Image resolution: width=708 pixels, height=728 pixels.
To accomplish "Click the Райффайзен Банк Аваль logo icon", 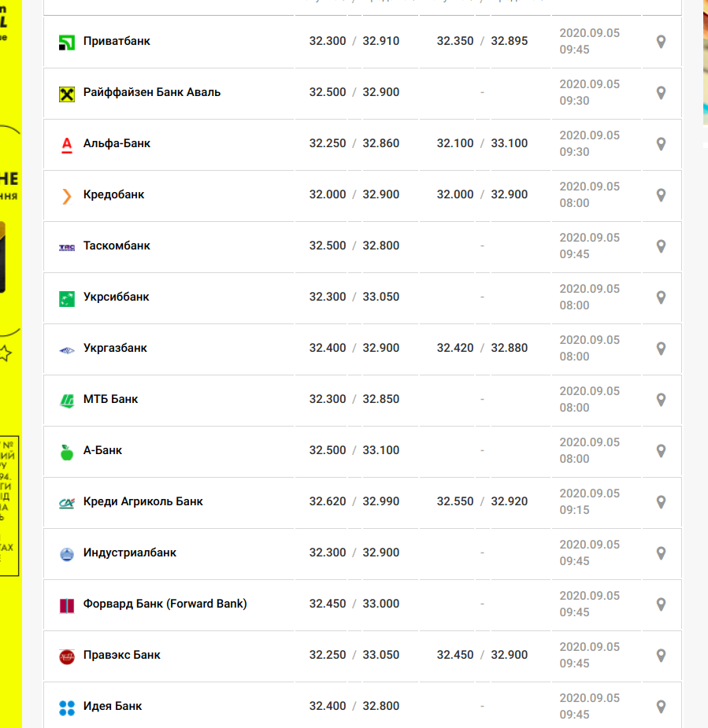I will point(67,94).
